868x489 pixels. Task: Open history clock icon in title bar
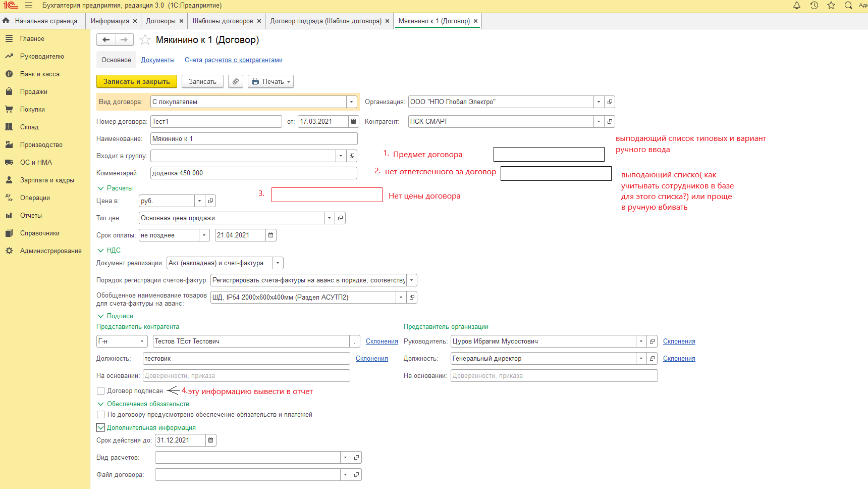point(814,6)
